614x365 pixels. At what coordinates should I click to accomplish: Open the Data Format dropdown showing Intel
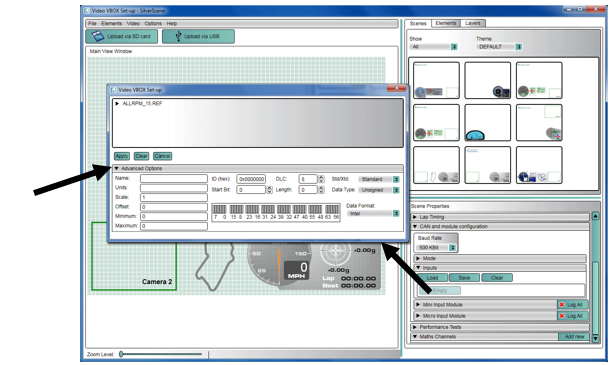coord(373,214)
